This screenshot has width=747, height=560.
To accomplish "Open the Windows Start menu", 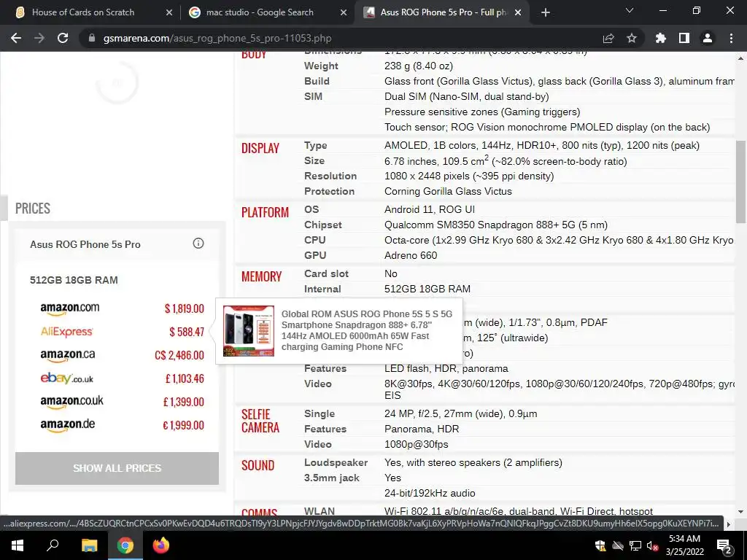I will click(18, 545).
